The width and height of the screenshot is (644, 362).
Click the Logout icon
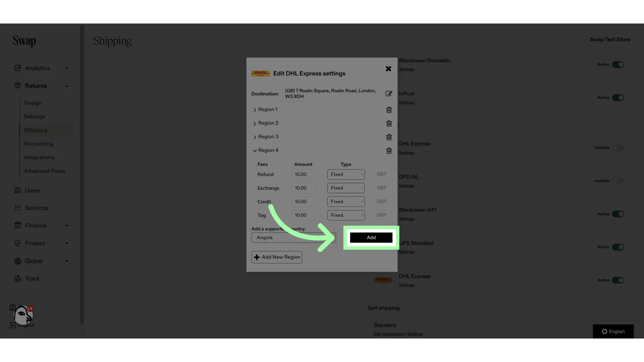click(12, 325)
